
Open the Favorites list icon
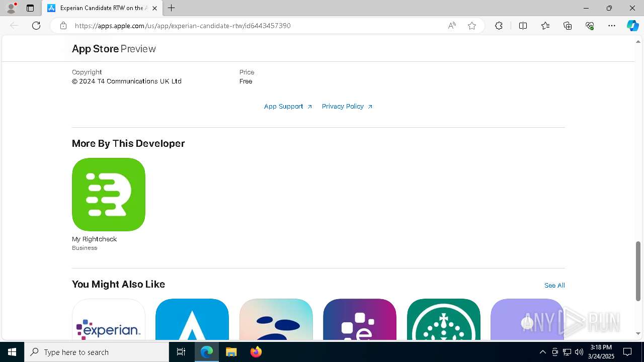(x=545, y=26)
